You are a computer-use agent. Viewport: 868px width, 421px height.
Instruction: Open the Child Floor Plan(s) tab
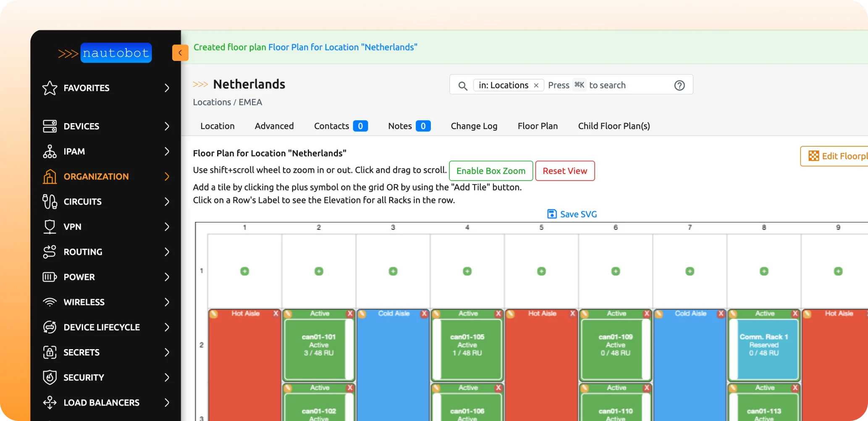click(614, 126)
